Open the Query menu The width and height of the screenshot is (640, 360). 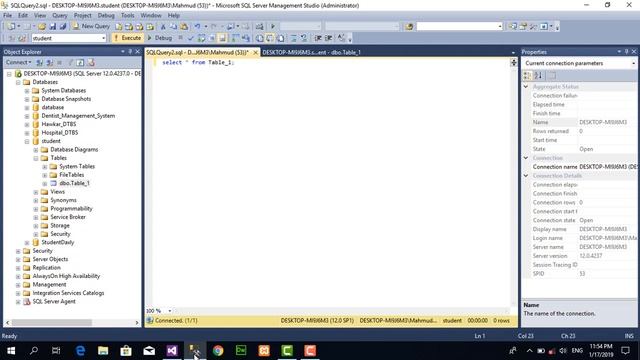point(60,15)
